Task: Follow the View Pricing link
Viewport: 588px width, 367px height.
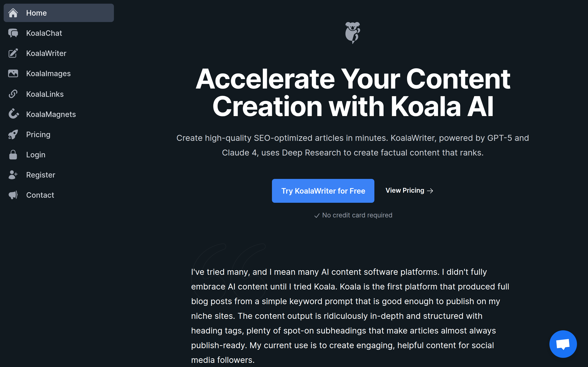Action: [409, 191]
